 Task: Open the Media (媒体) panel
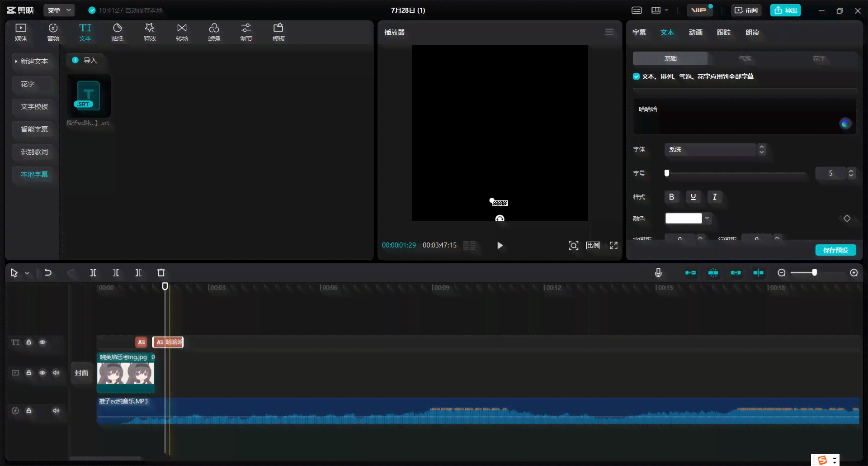pyautogui.click(x=21, y=32)
